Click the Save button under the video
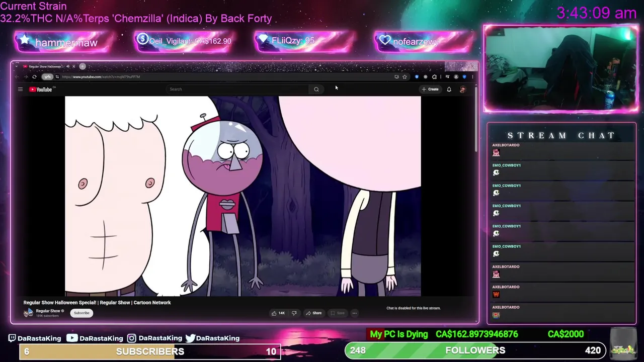 [338, 313]
